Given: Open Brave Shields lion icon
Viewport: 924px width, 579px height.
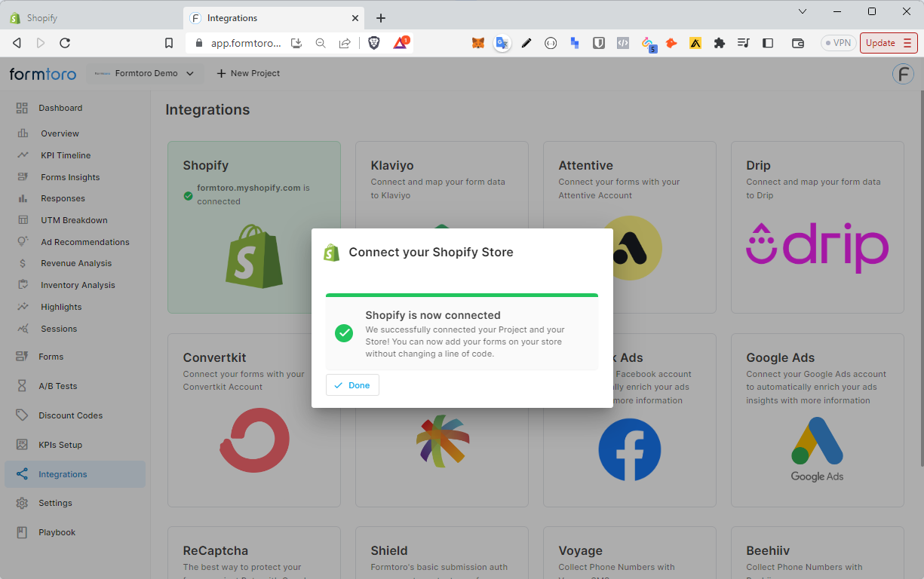Looking at the screenshot, I should 374,43.
